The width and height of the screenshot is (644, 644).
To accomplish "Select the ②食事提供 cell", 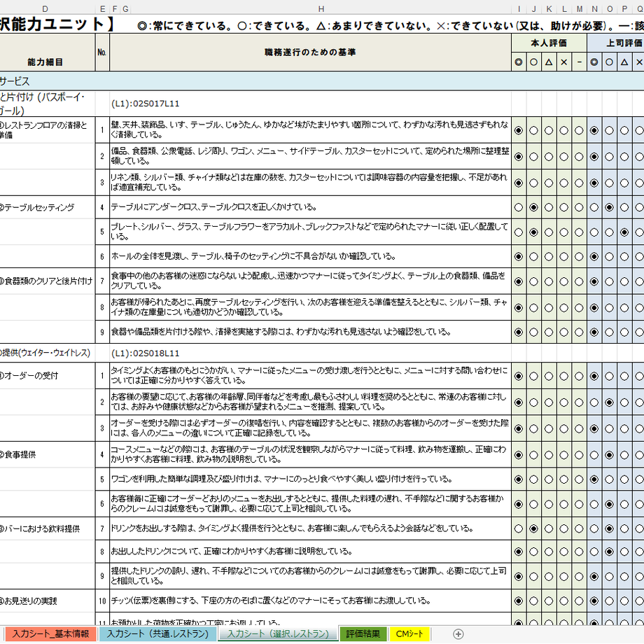I will [x=47, y=455].
